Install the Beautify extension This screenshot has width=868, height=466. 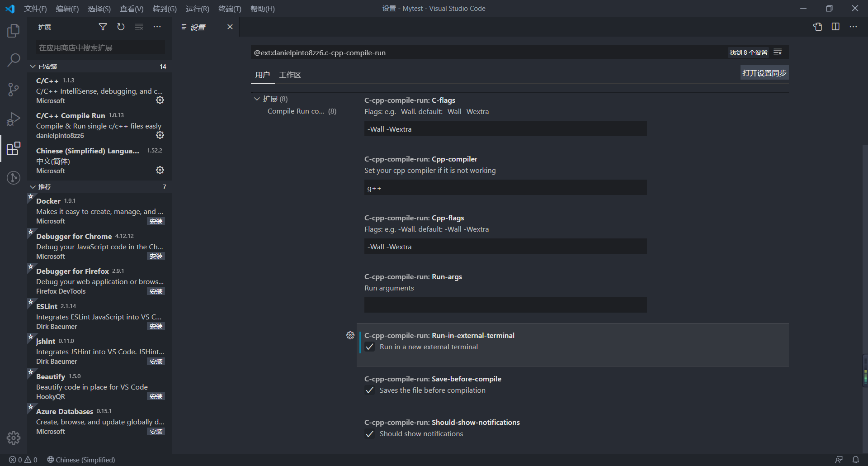pos(156,396)
